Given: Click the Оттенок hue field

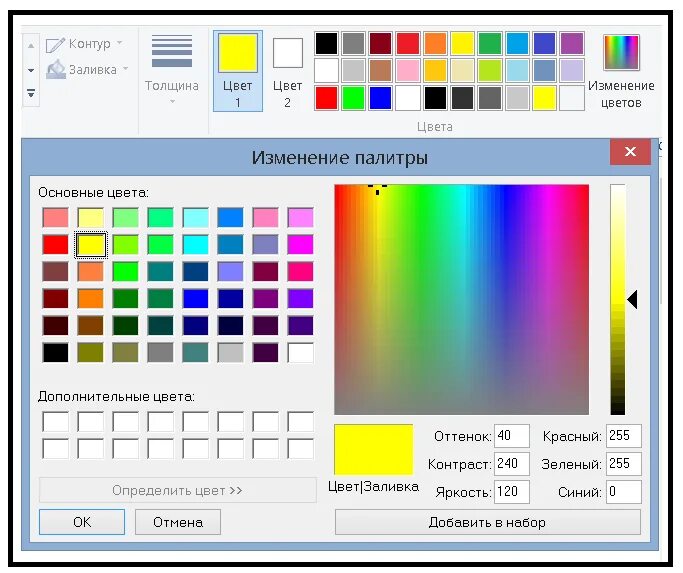Looking at the screenshot, I should pyautogui.click(x=512, y=436).
